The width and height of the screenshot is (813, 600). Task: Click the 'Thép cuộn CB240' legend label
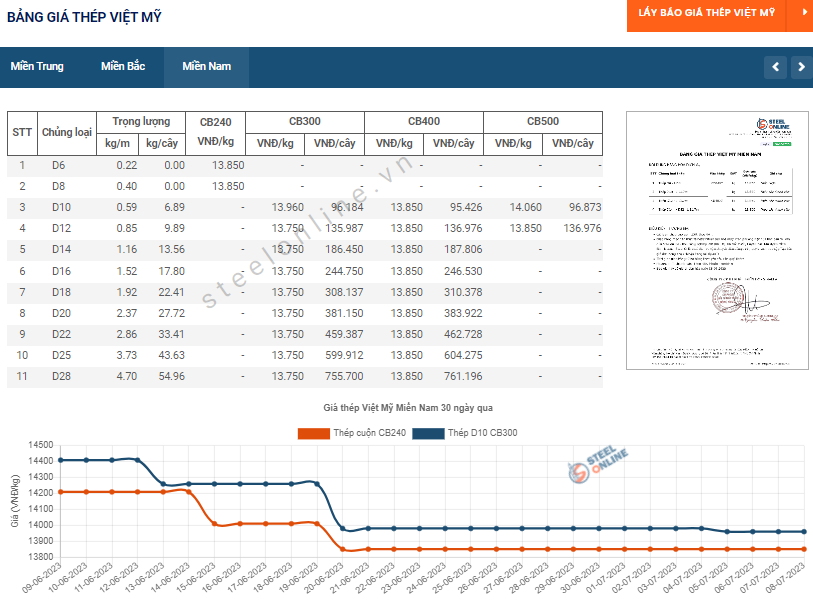tap(370, 433)
